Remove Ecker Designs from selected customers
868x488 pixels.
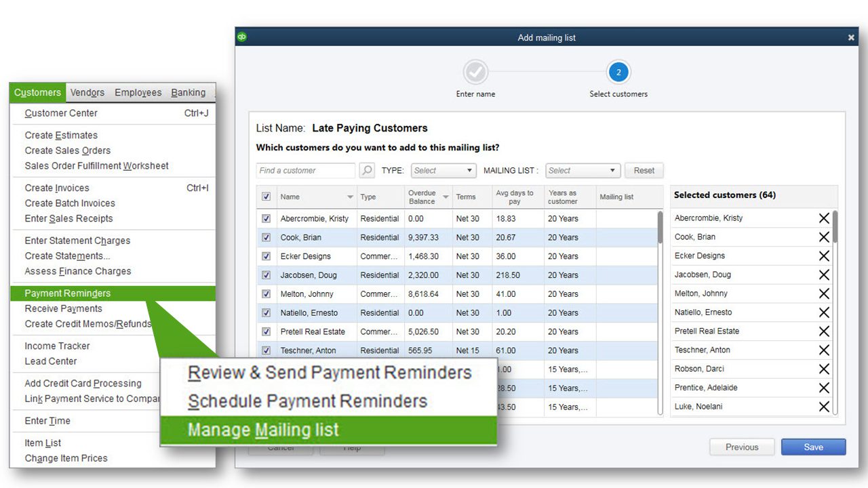pyautogui.click(x=824, y=256)
